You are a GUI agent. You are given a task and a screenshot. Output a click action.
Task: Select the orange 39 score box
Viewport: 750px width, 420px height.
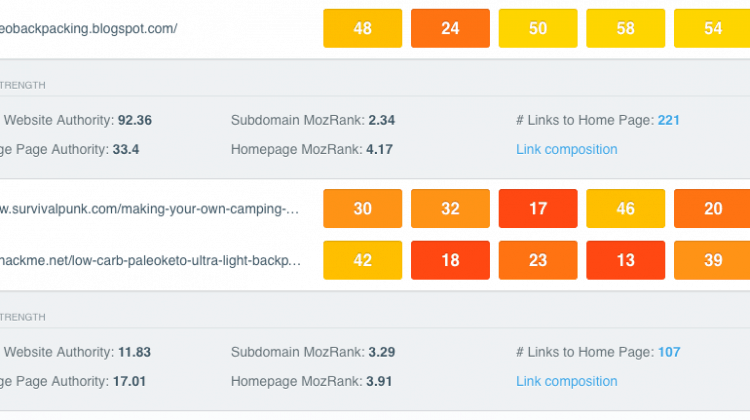pyautogui.click(x=712, y=260)
